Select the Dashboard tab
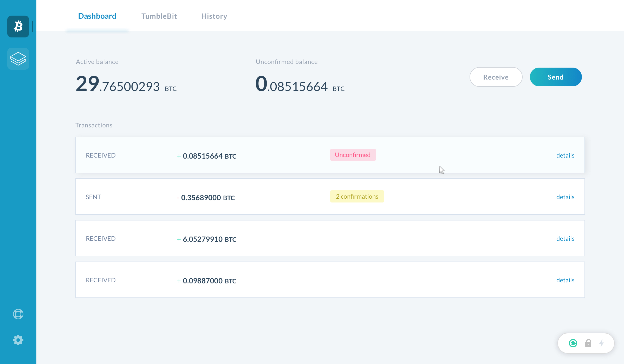This screenshot has width=624, height=364. click(x=97, y=16)
